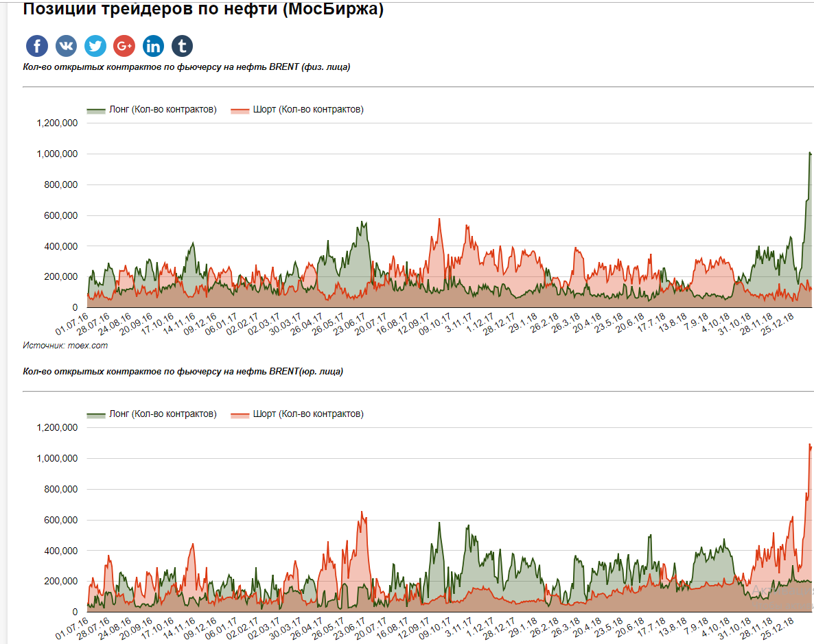
Task: Click the 1,000,000 long peak in top chart
Action: [810, 153]
